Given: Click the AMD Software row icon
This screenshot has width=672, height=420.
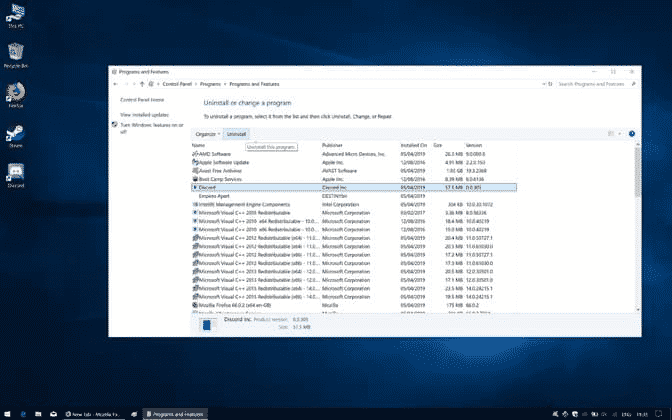Looking at the screenshot, I should tap(195, 154).
